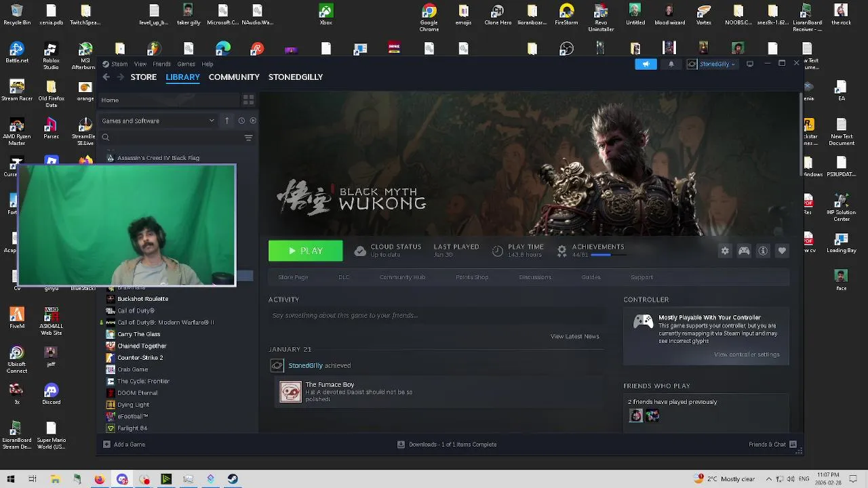Expand Games and Software filter dropdown
Image resolution: width=868 pixels, height=488 pixels.
157,121
